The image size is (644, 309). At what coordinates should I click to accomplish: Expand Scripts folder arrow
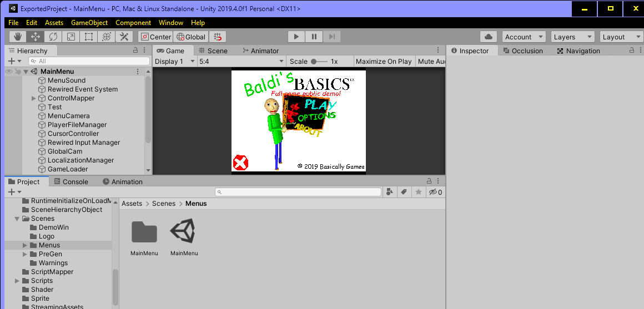pyautogui.click(x=17, y=281)
